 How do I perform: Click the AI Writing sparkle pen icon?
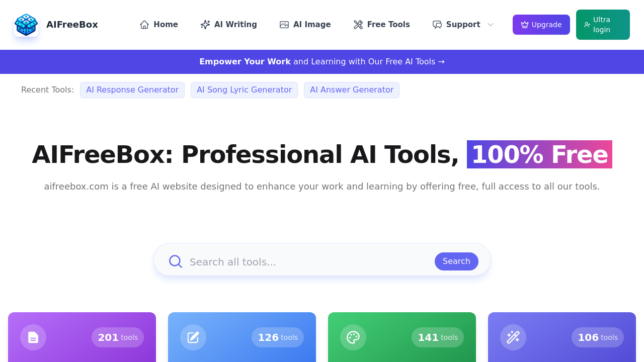tap(205, 24)
